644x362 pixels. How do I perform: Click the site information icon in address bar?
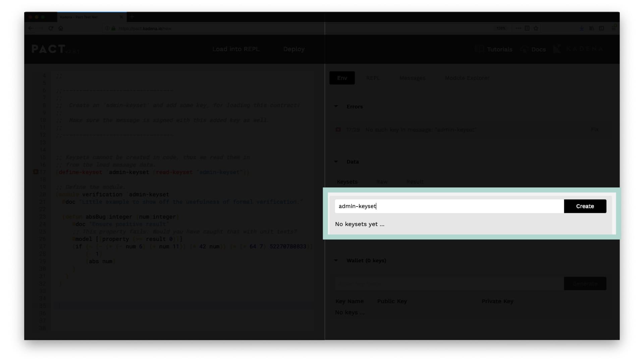coord(107,28)
